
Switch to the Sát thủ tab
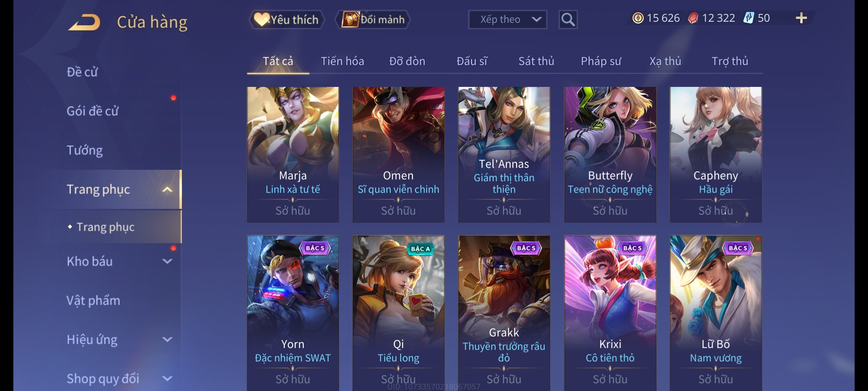pyautogui.click(x=536, y=61)
